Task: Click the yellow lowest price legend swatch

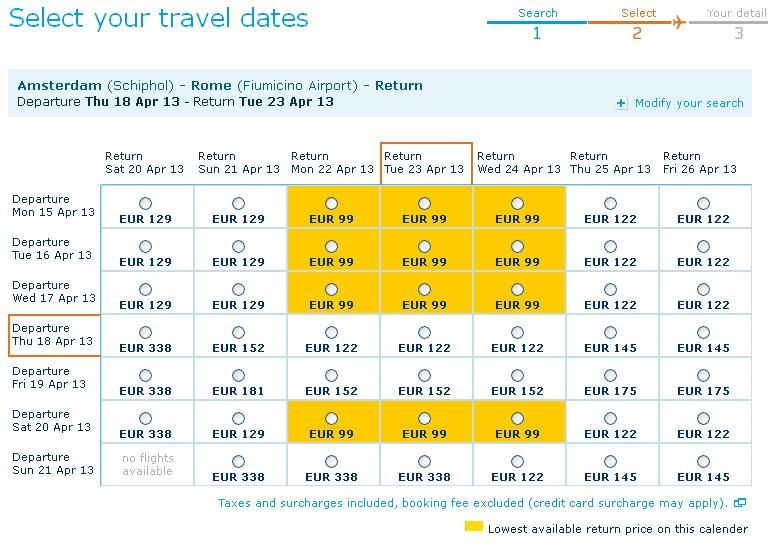Action: [474, 527]
